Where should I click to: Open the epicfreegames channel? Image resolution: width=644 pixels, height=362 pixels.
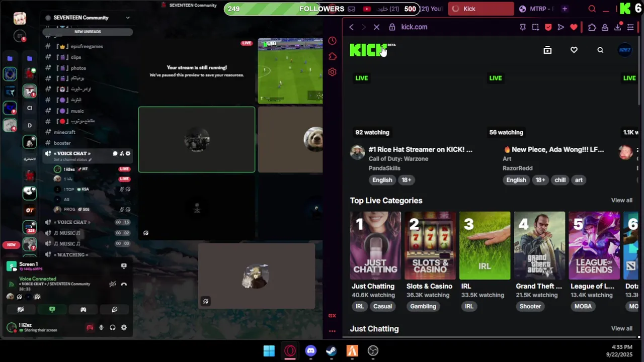(x=88, y=46)
